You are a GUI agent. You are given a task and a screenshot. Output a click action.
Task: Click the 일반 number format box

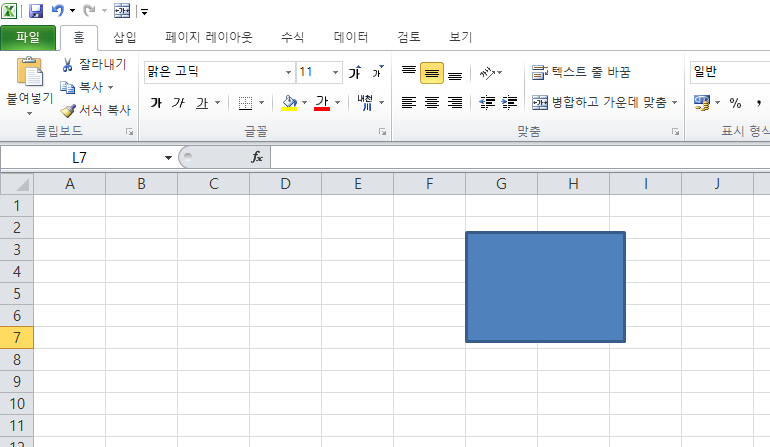730,72
